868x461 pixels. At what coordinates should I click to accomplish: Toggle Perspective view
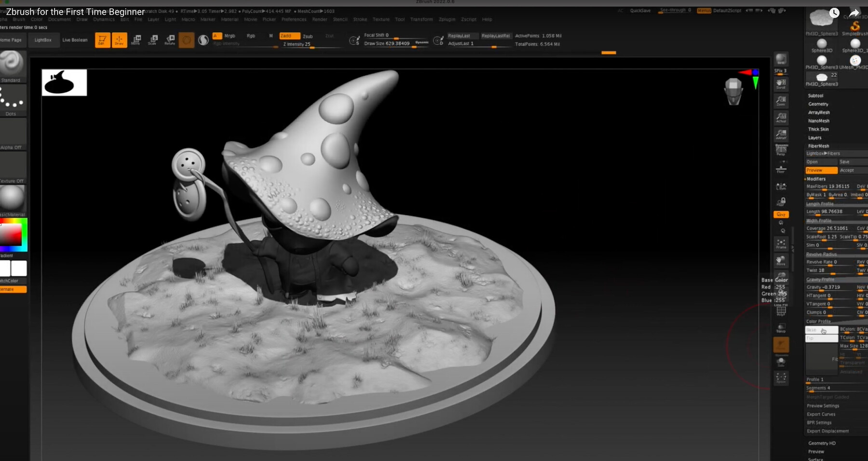point(781,150)
